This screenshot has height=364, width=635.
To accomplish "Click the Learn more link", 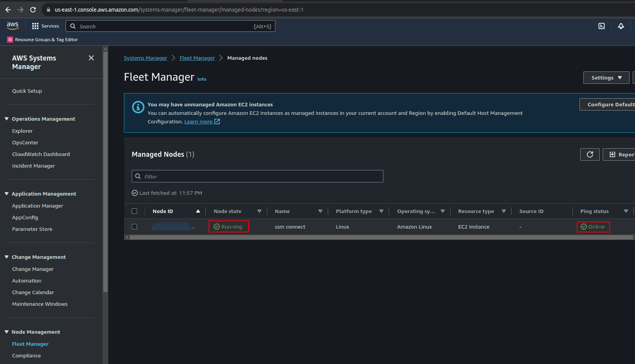I will coord(198,121).
